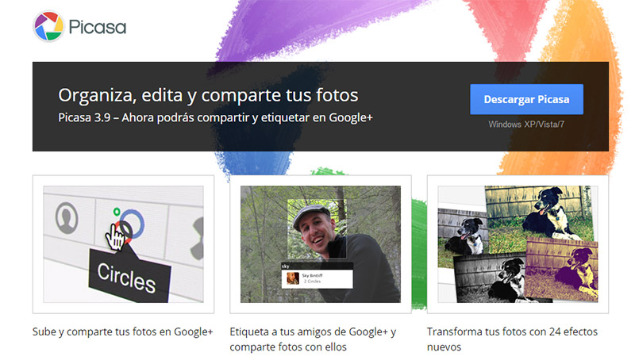Viewport: 635px width, 364px height.
Task: Click 'Etiqueta a tus amigos de Google+' caption
Action: click(313, 339)
